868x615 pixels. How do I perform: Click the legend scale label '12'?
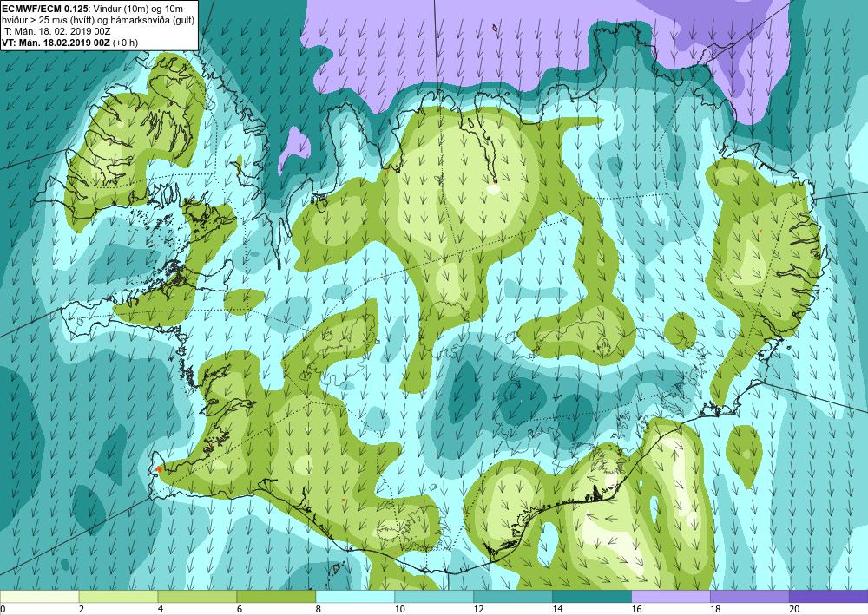tap(478, 609)
